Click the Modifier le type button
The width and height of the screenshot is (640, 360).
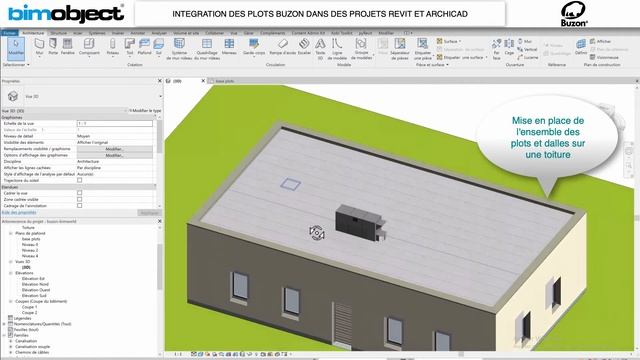144,111
